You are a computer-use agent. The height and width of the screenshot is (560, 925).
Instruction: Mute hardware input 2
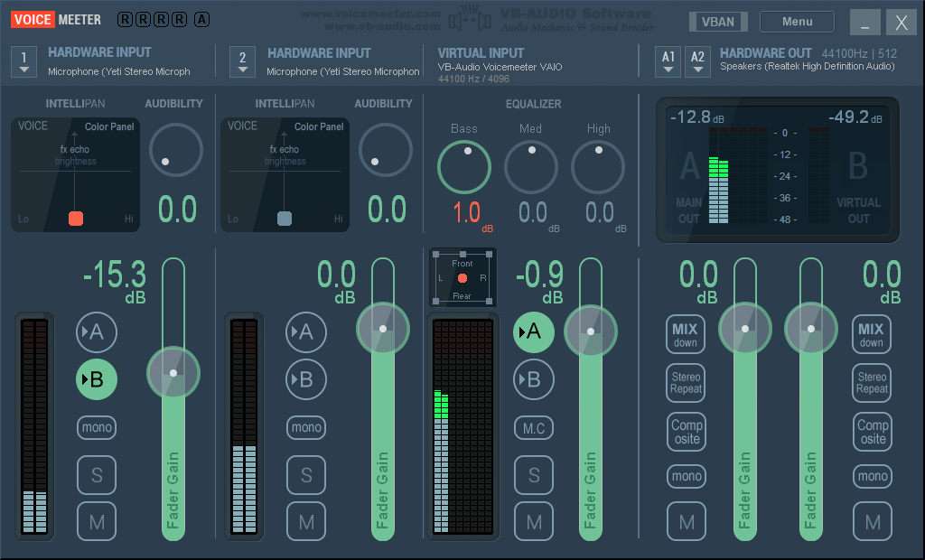coord(306,522)
